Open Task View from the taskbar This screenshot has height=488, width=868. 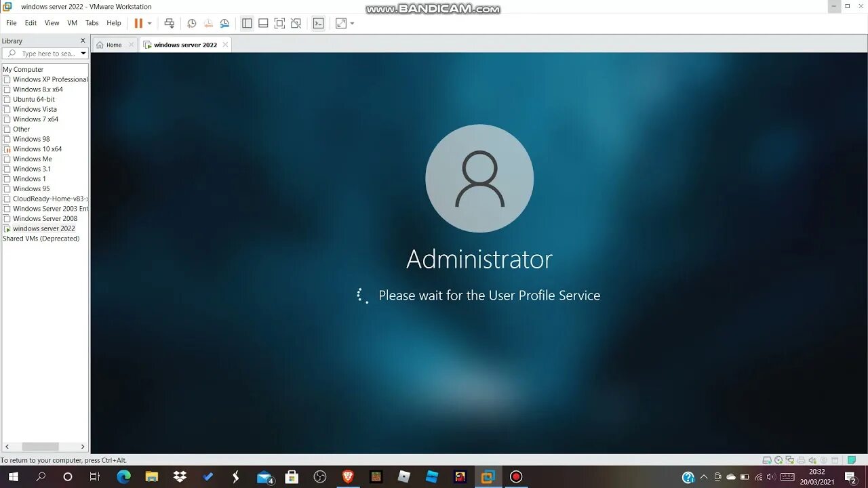(x=95, y=476)
